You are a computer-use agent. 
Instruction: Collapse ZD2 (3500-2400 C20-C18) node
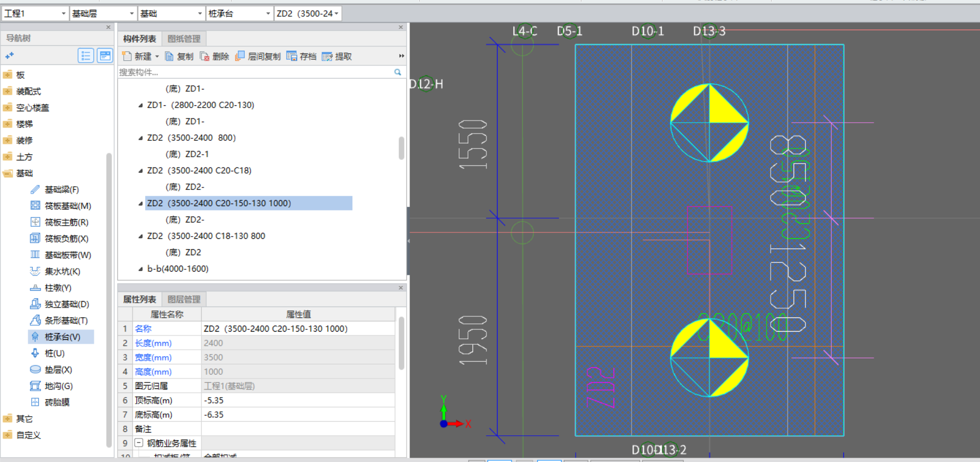point(141,171)
